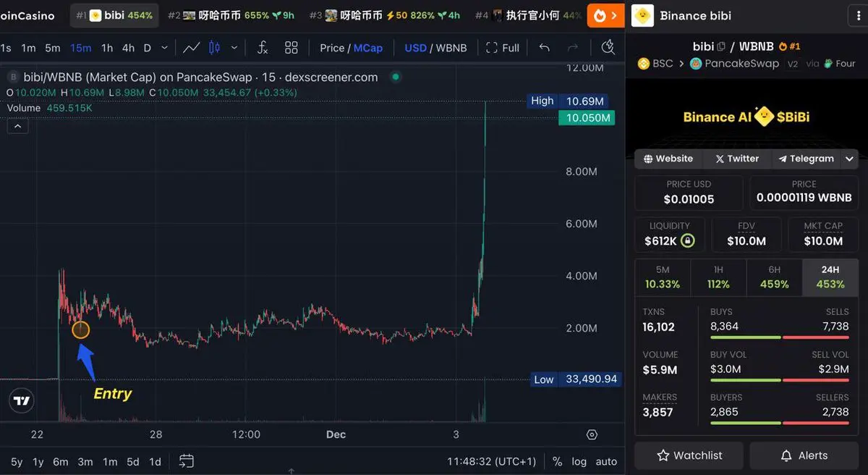Toggle log scale

pyautogui.click(x=579, y=461)
